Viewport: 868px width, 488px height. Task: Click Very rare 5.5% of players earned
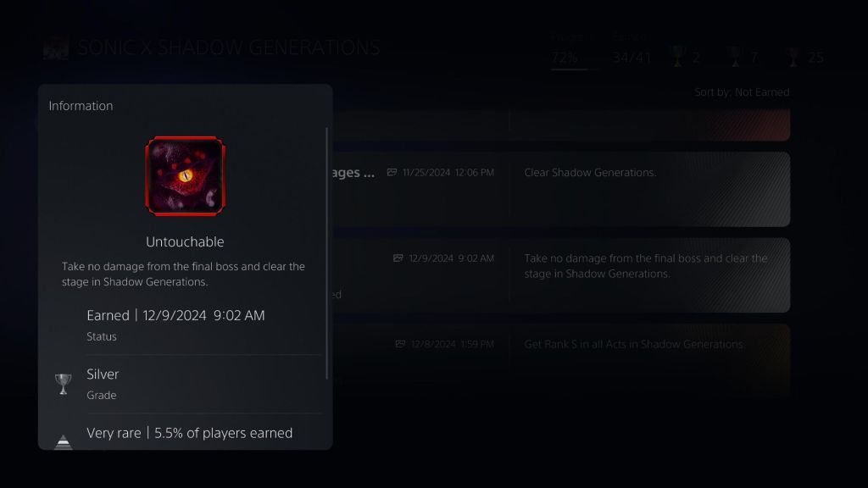(x=189, y=433)
